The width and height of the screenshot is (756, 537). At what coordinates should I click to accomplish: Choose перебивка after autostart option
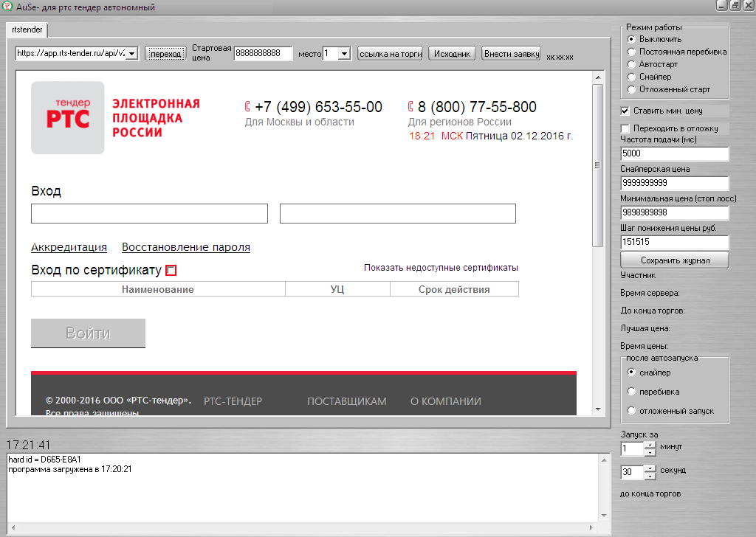click(x=631, y=392)
